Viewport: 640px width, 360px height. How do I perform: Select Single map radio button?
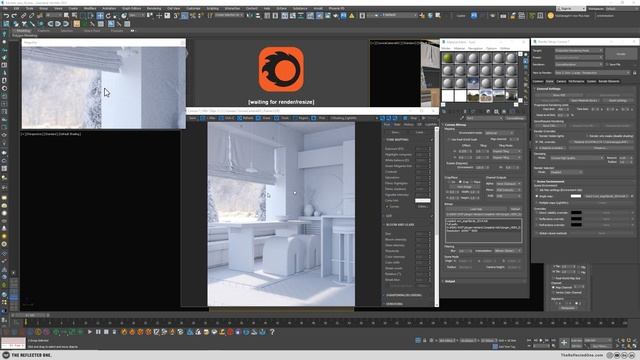[x=537, y=196]
